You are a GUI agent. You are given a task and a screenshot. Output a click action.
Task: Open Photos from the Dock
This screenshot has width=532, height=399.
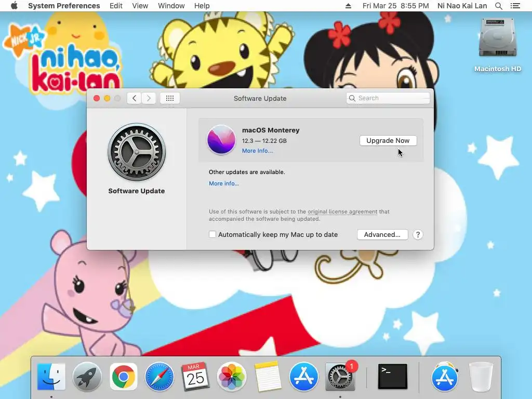click(x=231, y=377)
